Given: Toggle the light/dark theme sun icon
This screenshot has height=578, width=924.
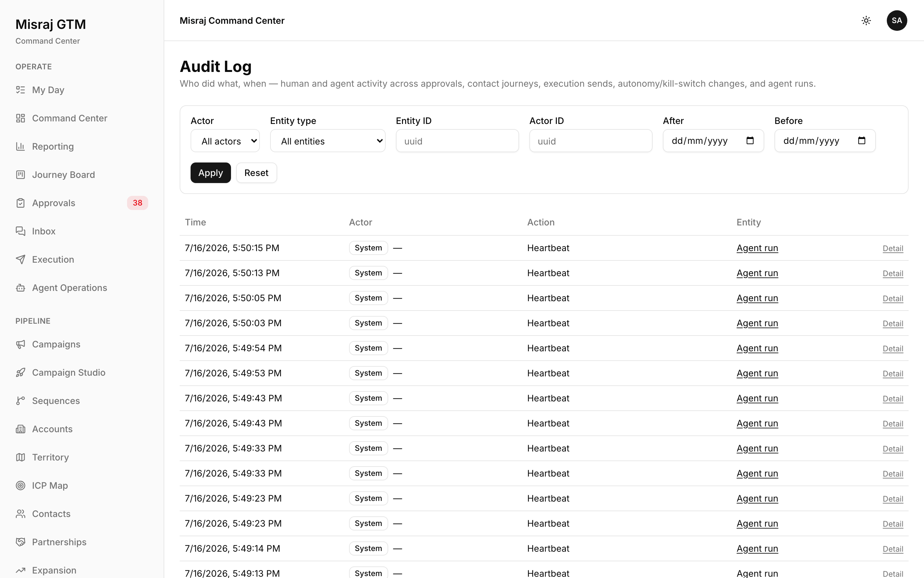Looking at the screenshot, I should (866, 21).
